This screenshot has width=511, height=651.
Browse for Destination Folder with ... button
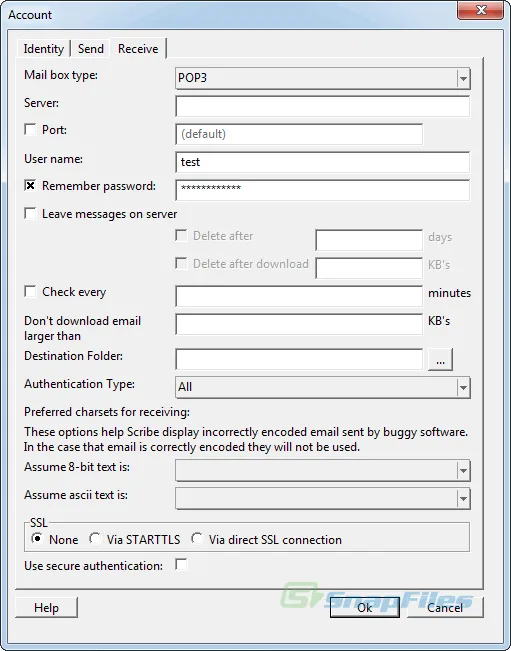tap(440, 360)
